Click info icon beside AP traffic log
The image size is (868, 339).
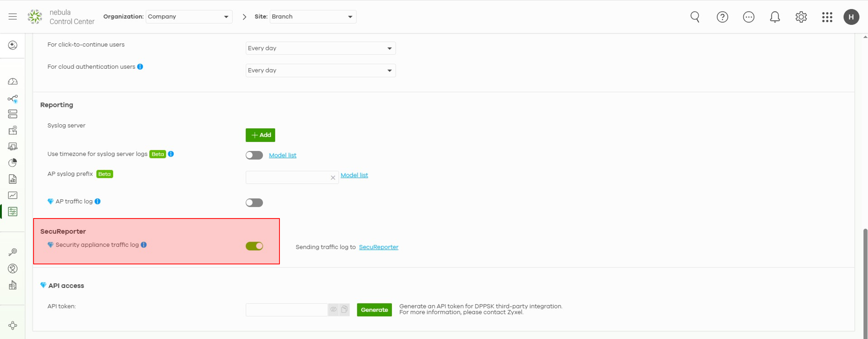click(97, 201)
